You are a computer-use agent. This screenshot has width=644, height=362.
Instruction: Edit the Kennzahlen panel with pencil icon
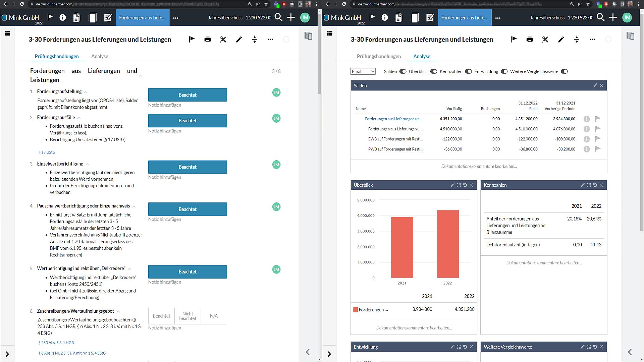coord(583,185)
